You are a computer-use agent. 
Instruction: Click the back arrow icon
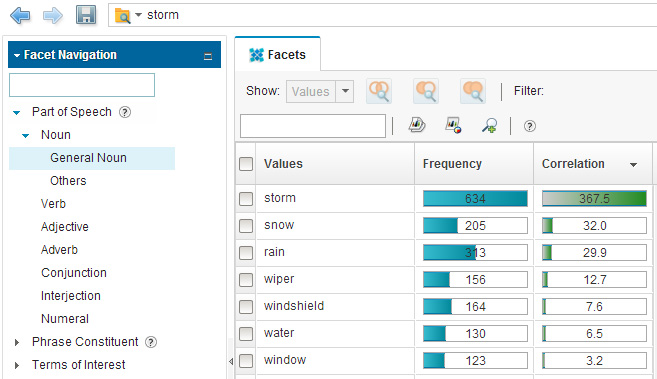20,15
